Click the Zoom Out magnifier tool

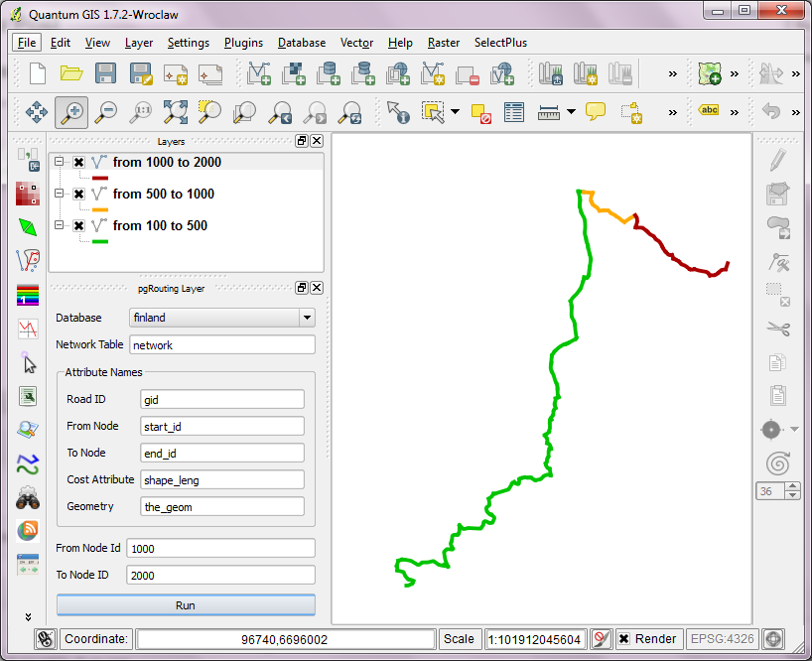[x=105, y=112]
